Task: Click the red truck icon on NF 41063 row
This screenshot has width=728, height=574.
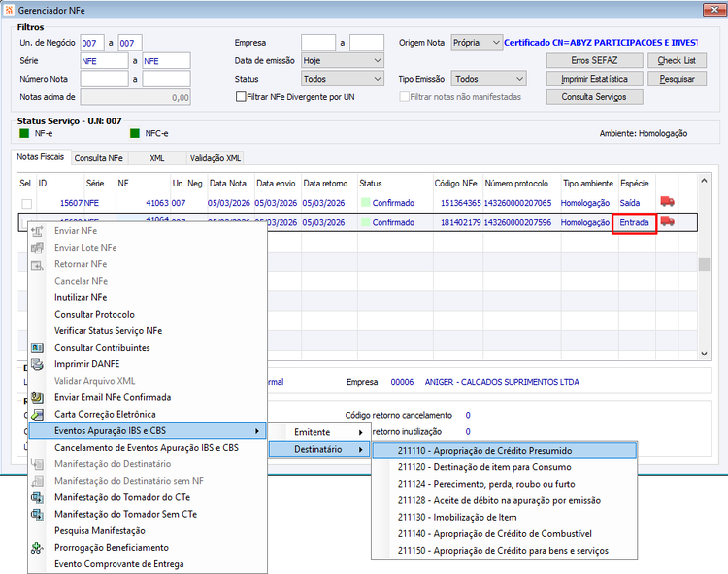Action: tap(667, 202)
